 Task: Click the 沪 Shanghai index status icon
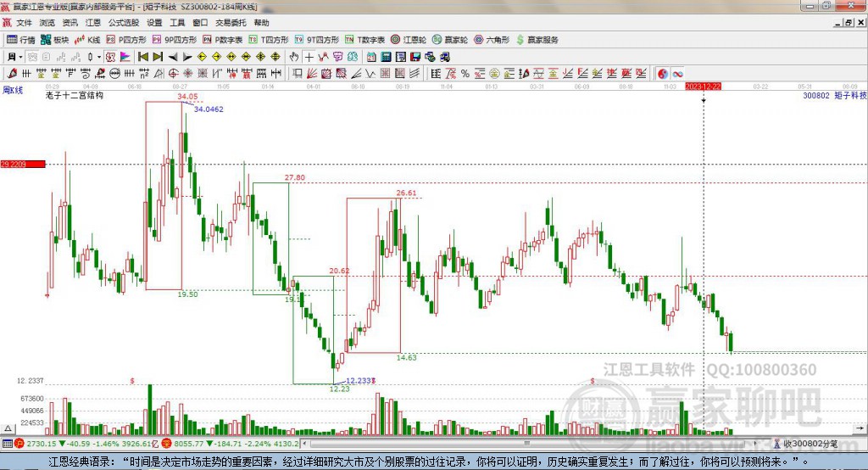19,444
